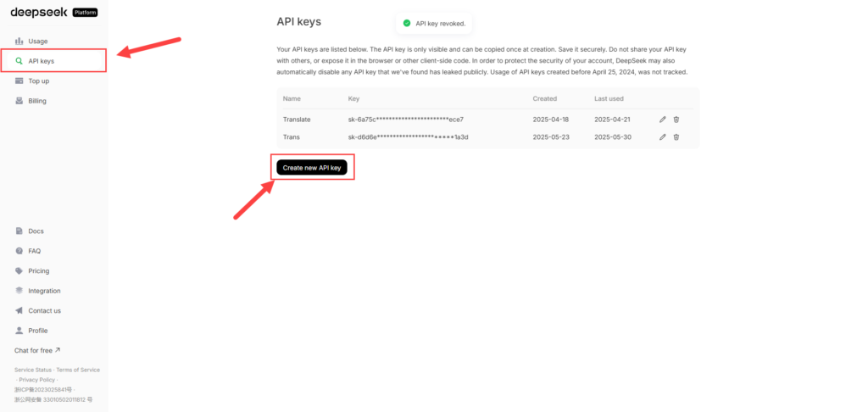Image resolution: width=868 pixels, height=412 pixels.
Task: Follow the Chat for free link
Action: point(37,350)
